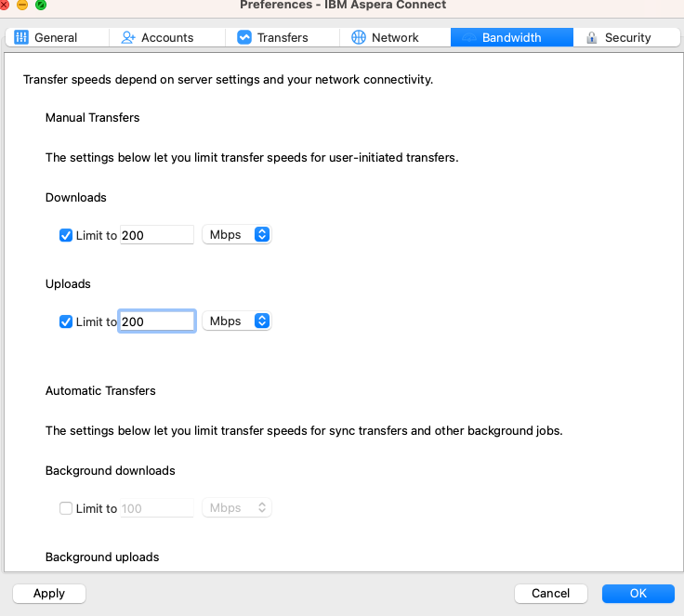Screen dimensions: 684x616
Task: Click the Transfers tab icon
Action: point(244,37)
